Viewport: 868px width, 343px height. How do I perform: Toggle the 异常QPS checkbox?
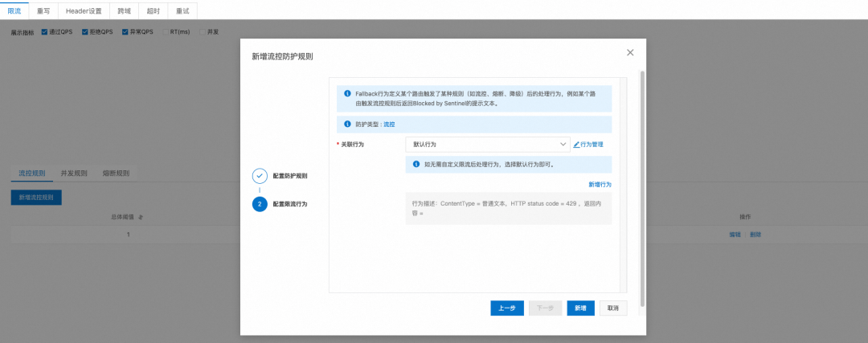pyautogui.click(x=125, y=32)
